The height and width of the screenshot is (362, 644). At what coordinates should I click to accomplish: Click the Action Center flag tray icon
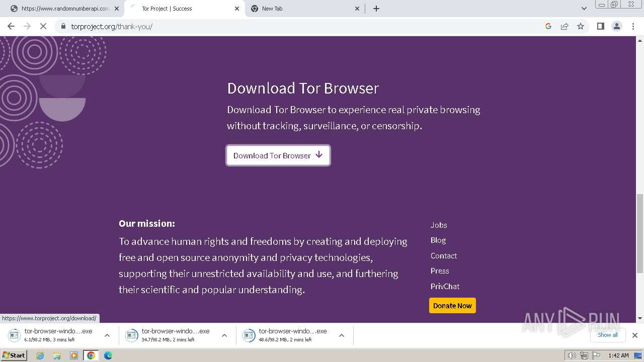tap(596, 355)
